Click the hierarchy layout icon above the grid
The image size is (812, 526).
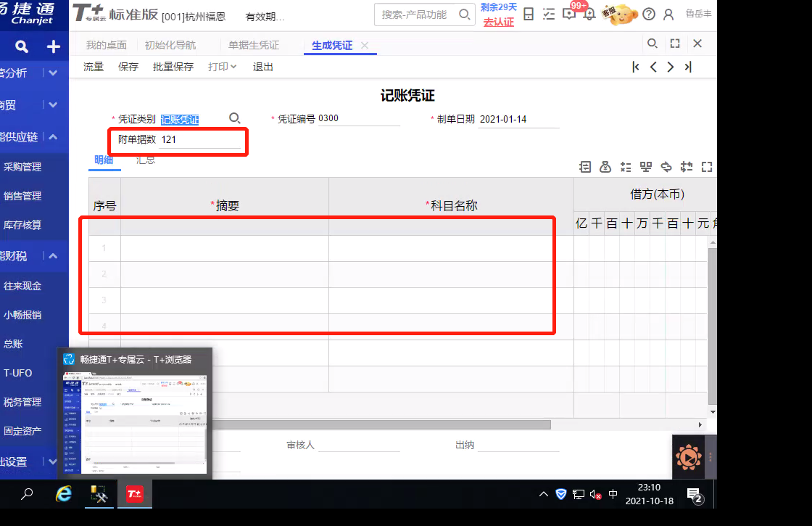coord(646,167)
